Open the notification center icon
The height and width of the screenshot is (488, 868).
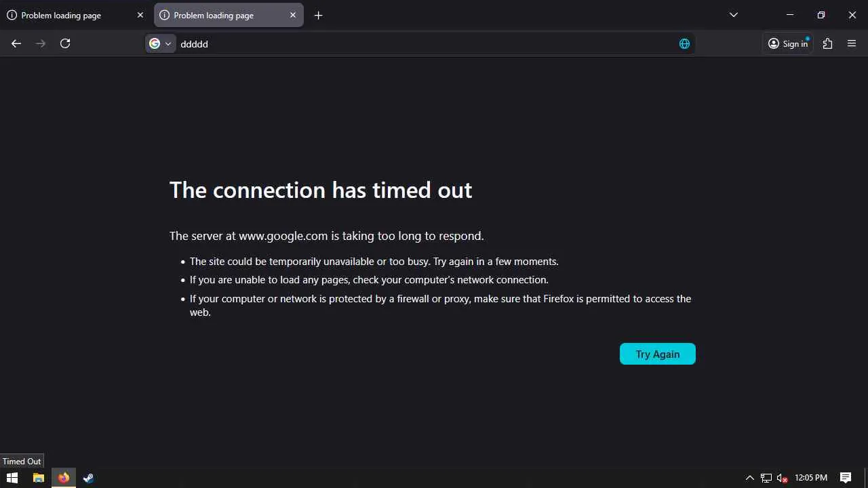(846, 478)
